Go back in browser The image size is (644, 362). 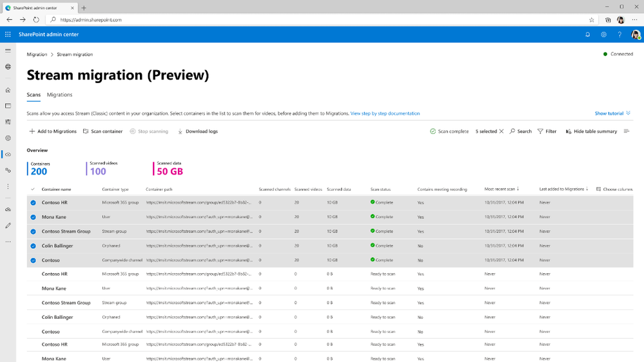[10, 20]
